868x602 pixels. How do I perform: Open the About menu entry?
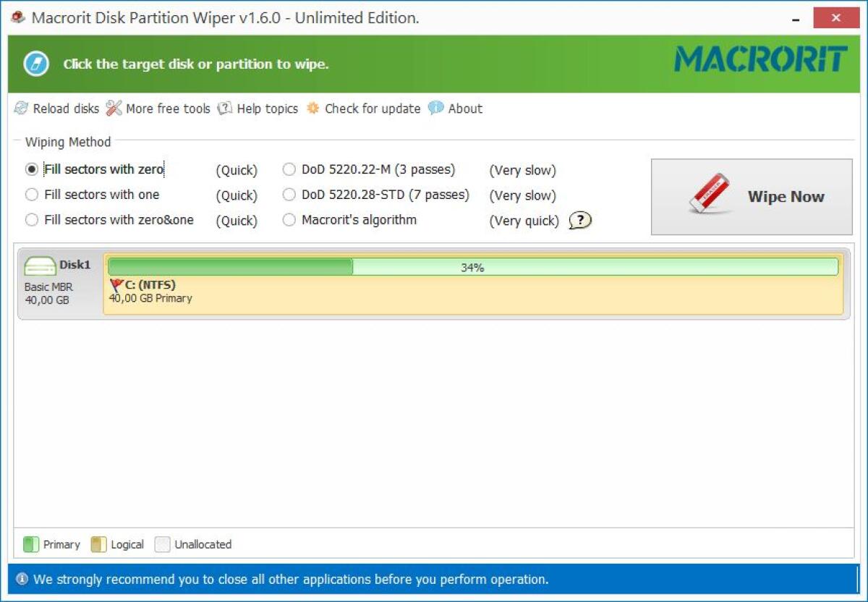[464, 109]
